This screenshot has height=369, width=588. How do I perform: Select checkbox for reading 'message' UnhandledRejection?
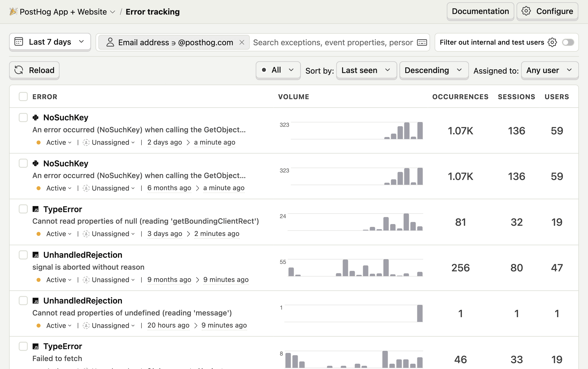click(23, 300)
